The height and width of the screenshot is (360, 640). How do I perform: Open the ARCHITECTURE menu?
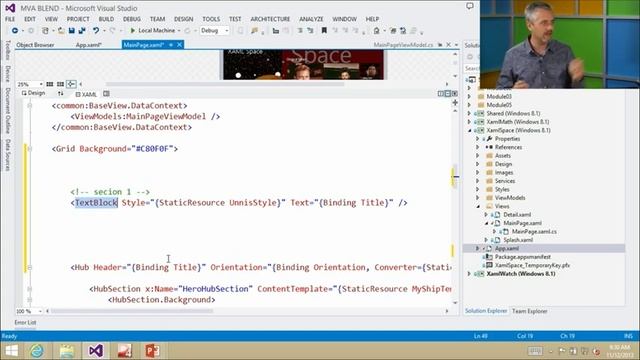click(x=270, y=19)
